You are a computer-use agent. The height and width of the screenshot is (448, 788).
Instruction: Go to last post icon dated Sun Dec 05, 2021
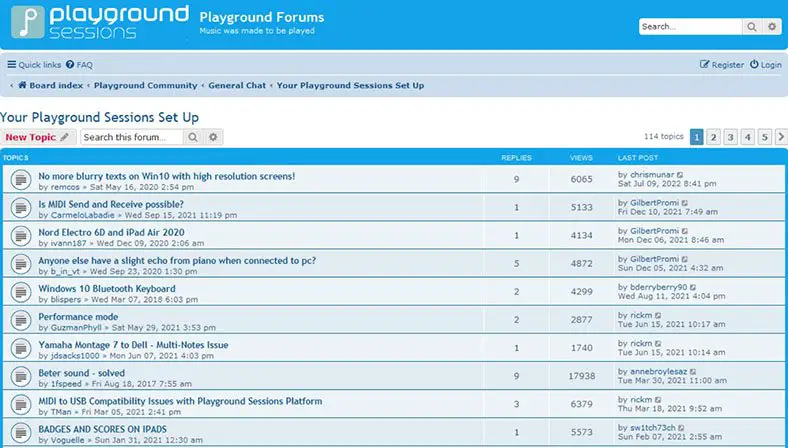click(x=685, y=259)
